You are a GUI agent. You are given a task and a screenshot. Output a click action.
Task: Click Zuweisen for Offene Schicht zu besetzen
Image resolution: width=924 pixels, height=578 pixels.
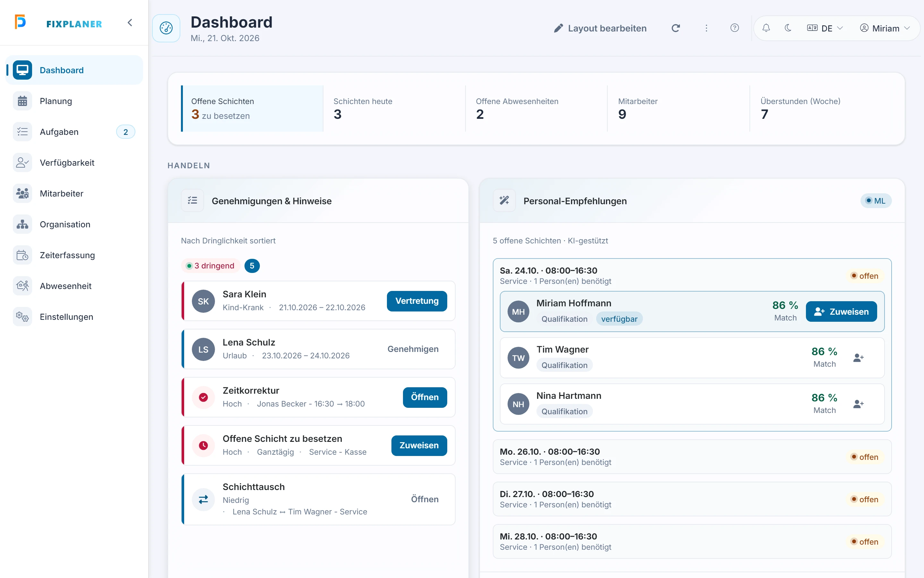click(x=419, y=445)
